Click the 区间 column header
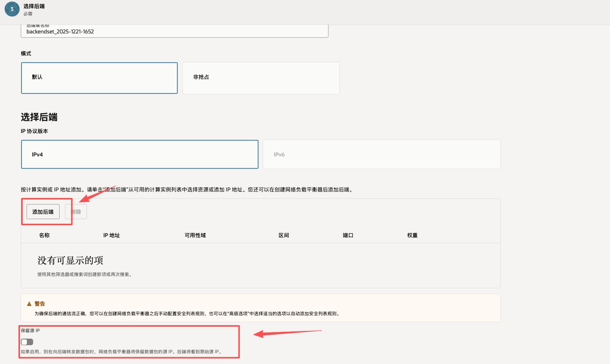610x364 pixels. 284,235
